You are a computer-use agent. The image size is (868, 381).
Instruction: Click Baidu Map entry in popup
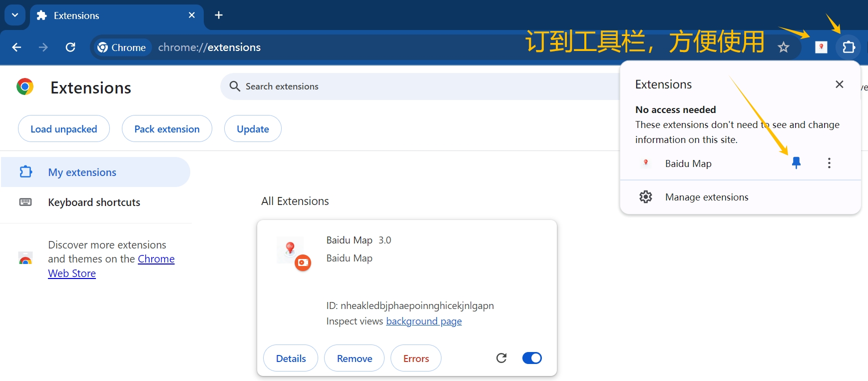[688, 163]
